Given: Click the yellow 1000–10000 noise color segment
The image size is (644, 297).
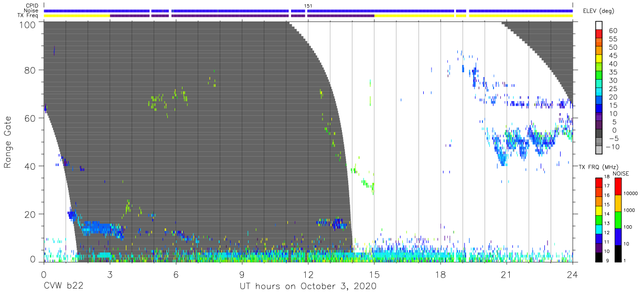Looking at the screenshot, I should (618, 203).
